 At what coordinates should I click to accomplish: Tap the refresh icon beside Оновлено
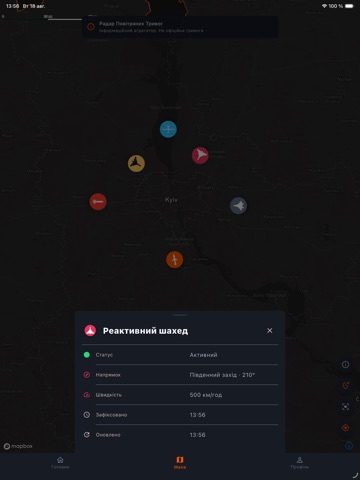(x=87, y=435)
